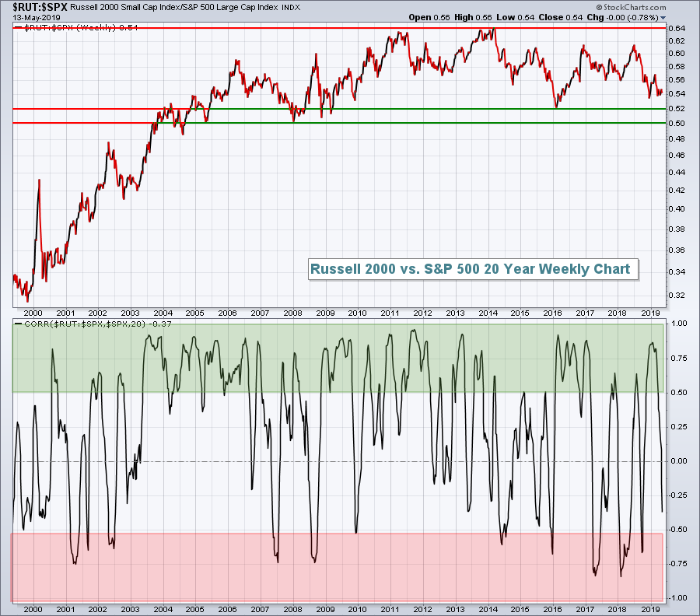700x616 pixels.
Task: Click the 0.00 correlation axis label
Action: click(x=679, y=460)
